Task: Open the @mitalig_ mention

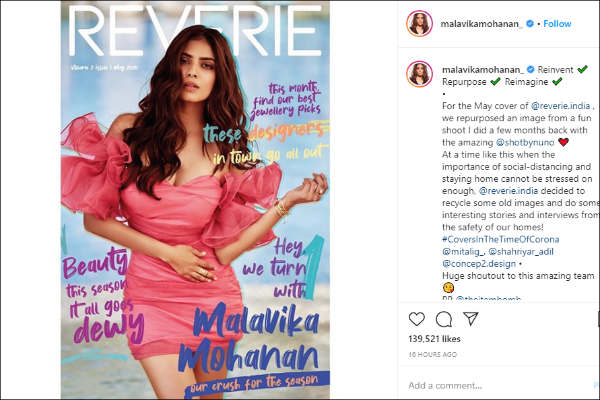Action: coord(463,252)
